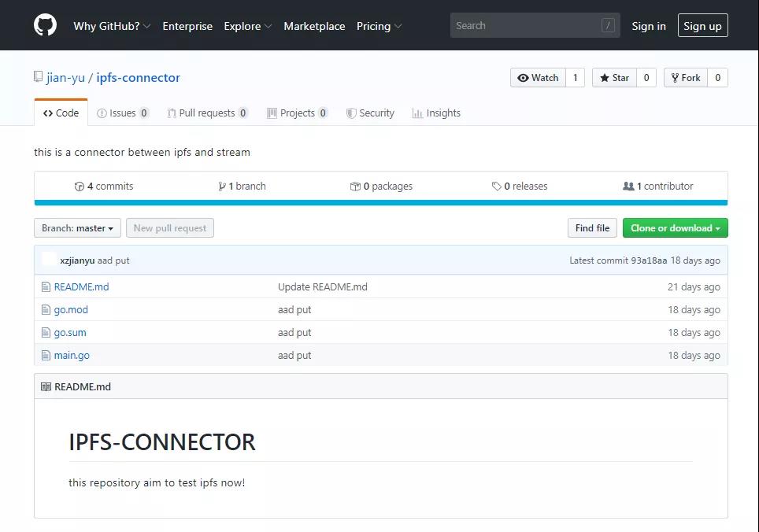Click the New pull request button

(x=170, y=227)
